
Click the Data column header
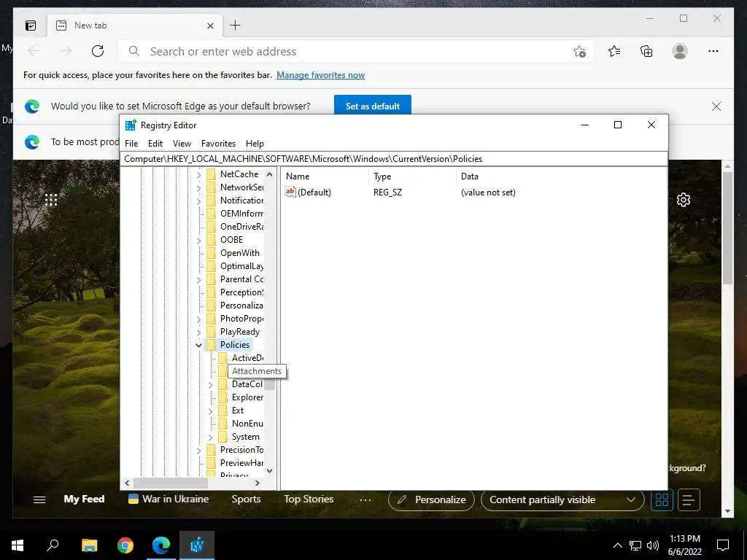tap(469, 176)
